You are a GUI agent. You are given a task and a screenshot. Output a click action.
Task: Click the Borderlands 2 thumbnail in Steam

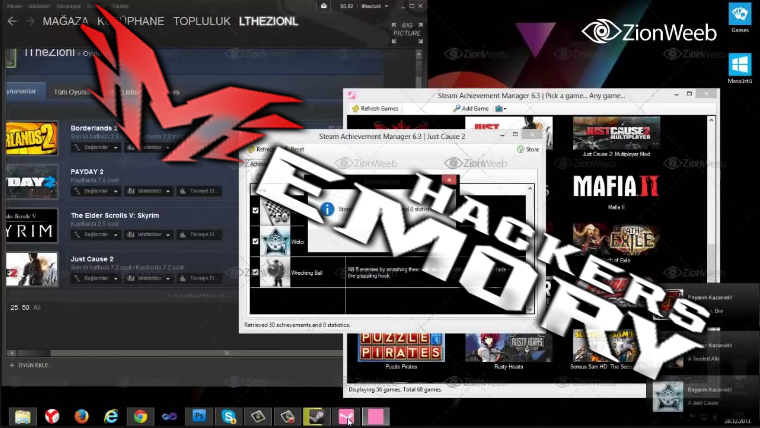[x=32, y=138]
